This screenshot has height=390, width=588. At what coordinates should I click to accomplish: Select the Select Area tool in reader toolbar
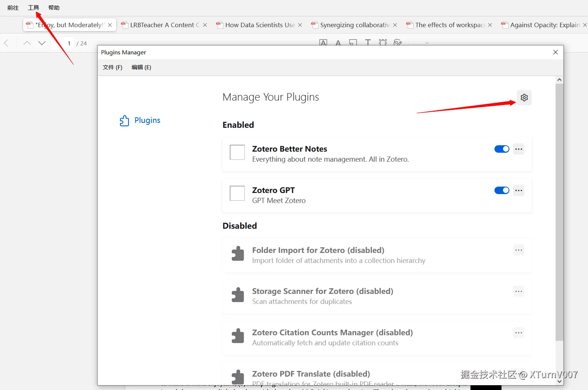[x=383, y=42]
